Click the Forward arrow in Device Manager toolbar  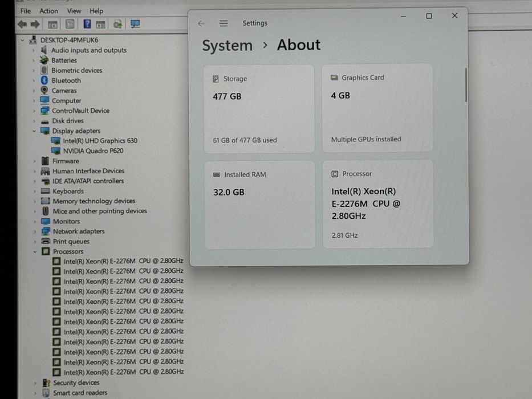point(35,24)
